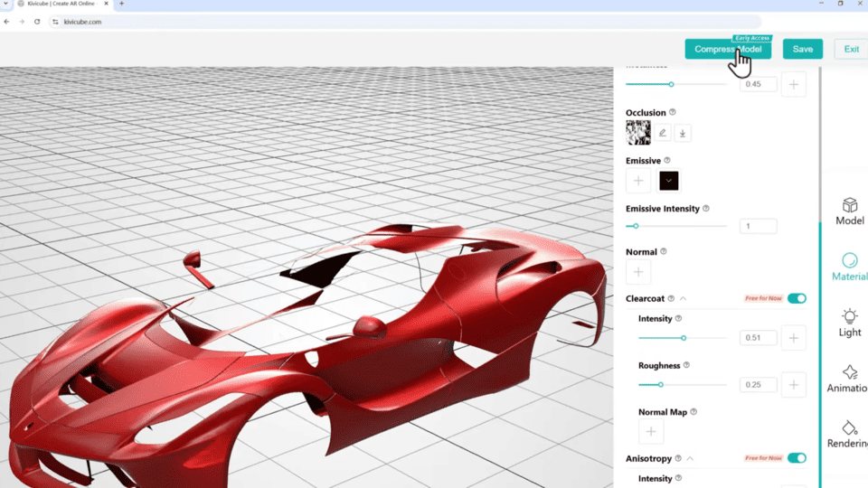Add an Emissive texture map
Image resolution: width=868 pixels, height=488 pixels.
pyautogui.click(x=638, y=181)
